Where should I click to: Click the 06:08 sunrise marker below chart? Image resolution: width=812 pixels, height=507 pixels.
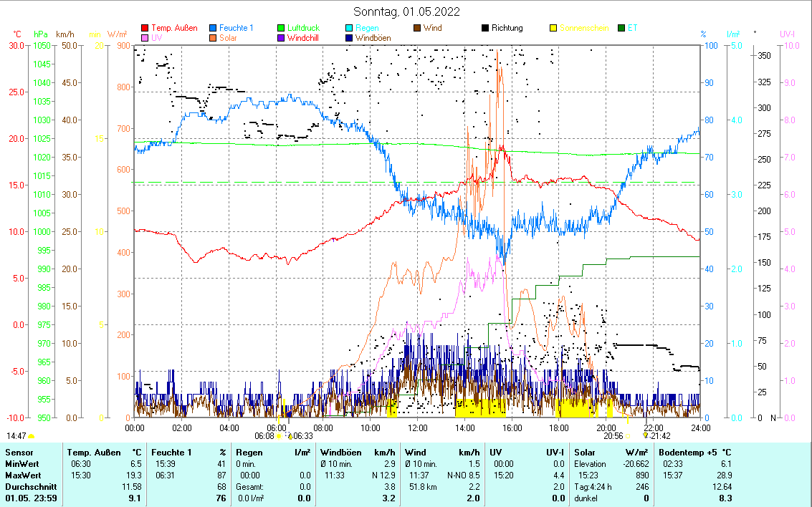tap(264, 435)
